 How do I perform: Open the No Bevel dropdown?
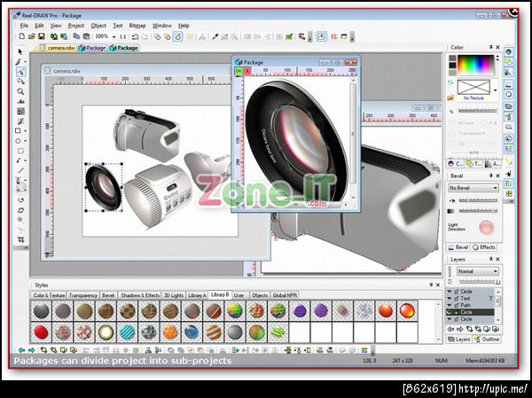473,188
